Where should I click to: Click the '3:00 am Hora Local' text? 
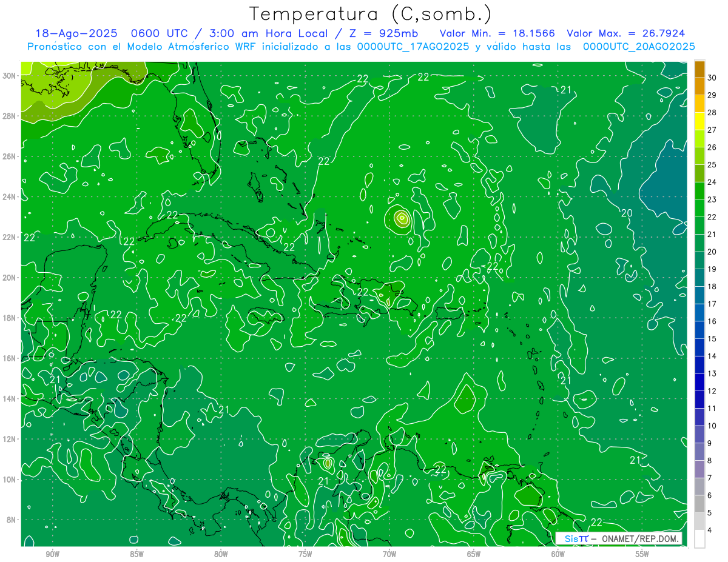(x=268, y=33)
